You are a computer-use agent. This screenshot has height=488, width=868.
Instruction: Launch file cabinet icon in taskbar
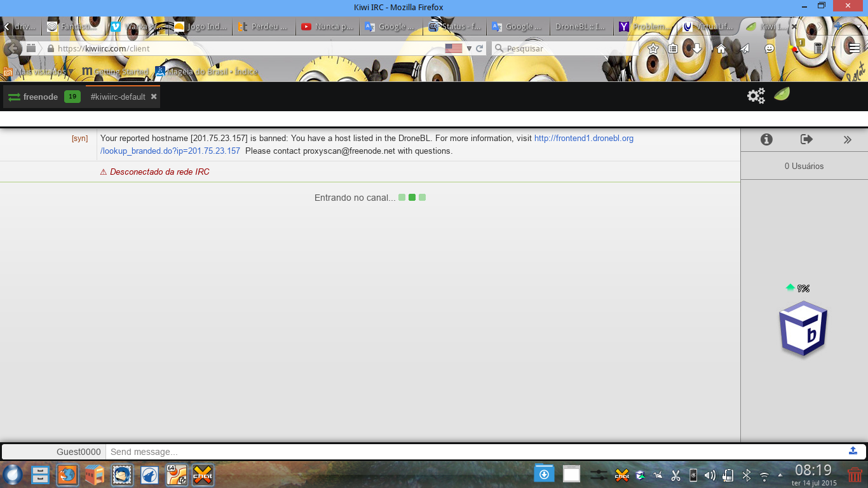40,475
